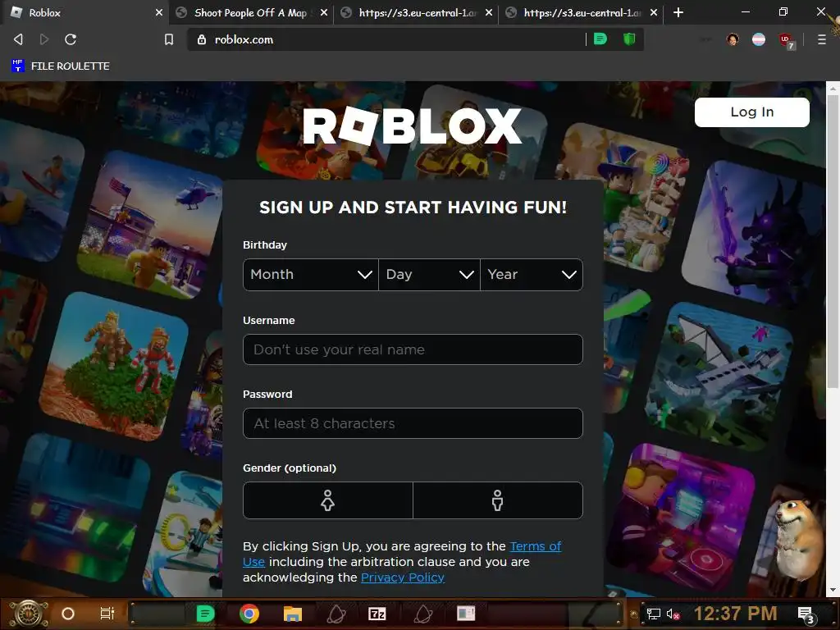The height and width of the screenshot is (630, 840).
Task: Go forward with the forward arrow
Action: point(44,39)
